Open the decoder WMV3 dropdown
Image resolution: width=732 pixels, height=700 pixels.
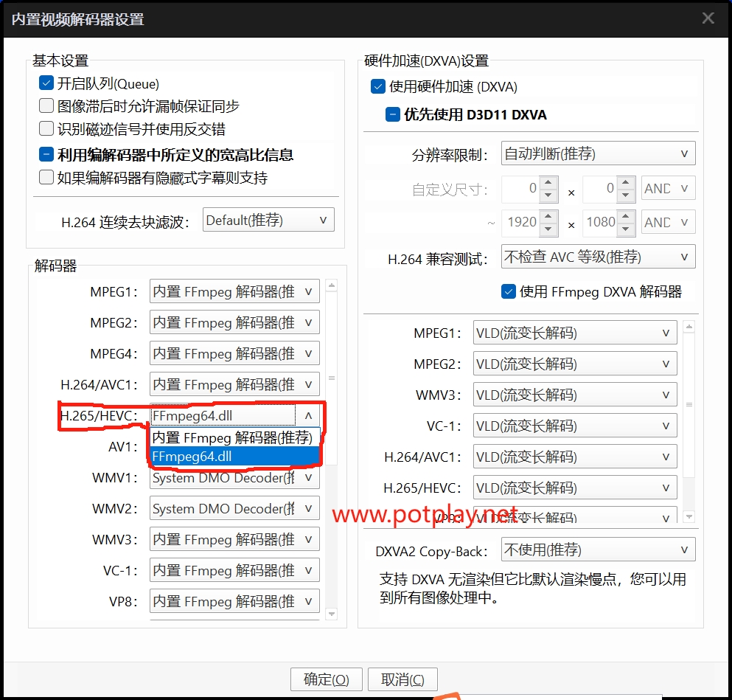[234, 539]
